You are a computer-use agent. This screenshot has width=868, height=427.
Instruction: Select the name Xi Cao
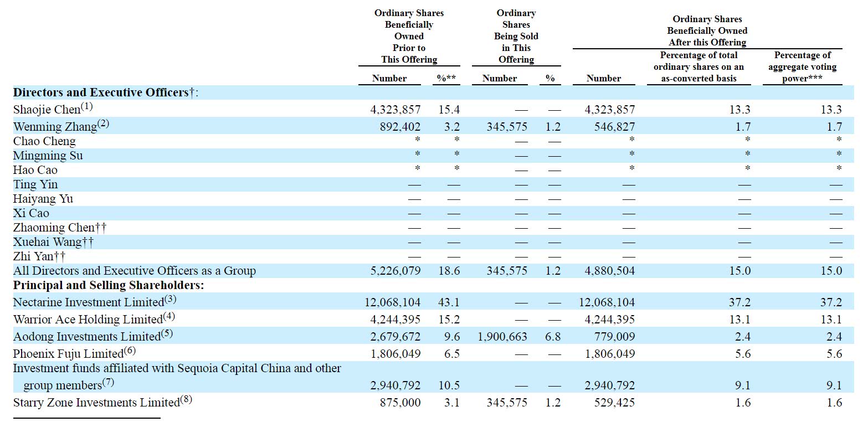tap(31, 213)
